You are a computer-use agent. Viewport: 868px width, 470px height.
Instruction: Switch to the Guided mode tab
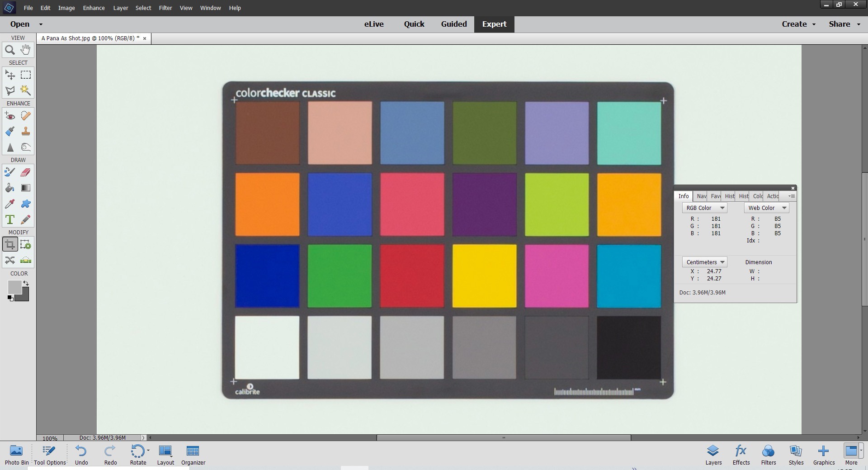pos(453,24)
